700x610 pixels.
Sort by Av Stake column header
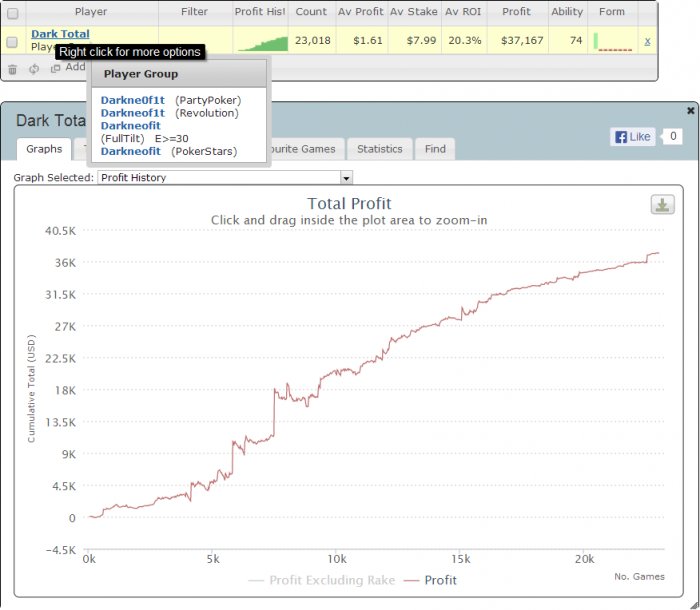pos(414,12)
